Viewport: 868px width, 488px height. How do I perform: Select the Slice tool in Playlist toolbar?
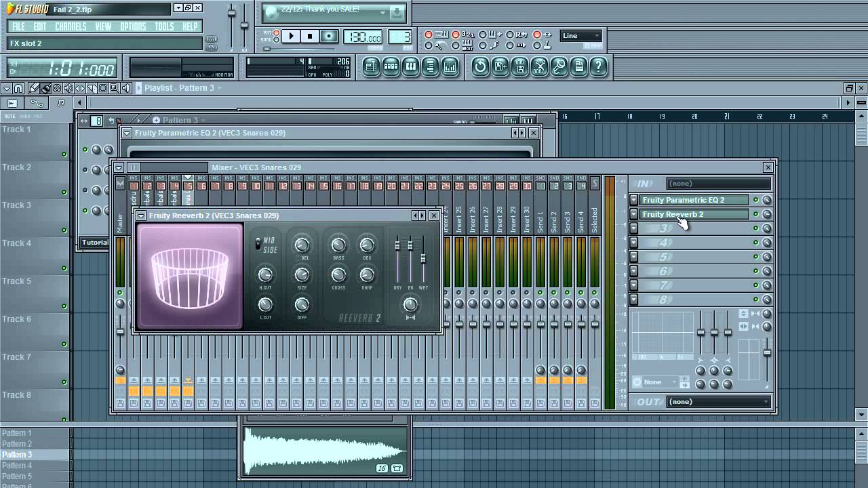pos(92,88)
